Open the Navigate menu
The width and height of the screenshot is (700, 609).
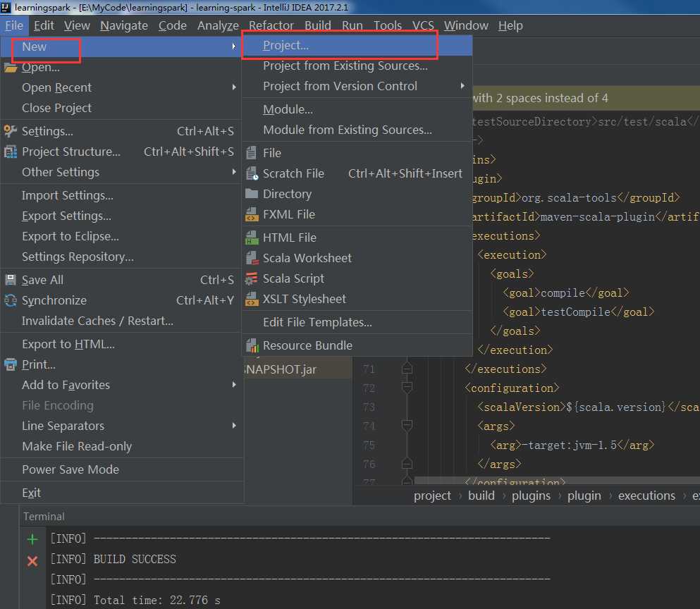pos(124,25)
